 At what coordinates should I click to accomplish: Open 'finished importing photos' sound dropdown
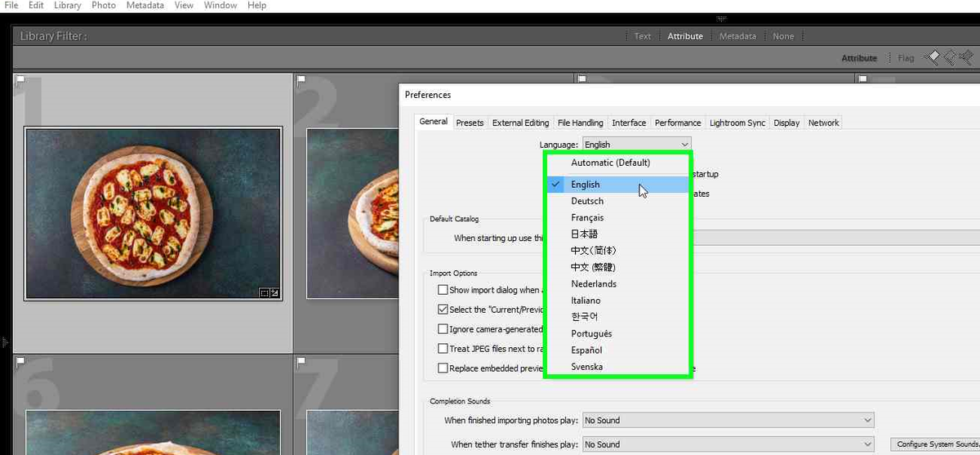(x=728, y=421)
